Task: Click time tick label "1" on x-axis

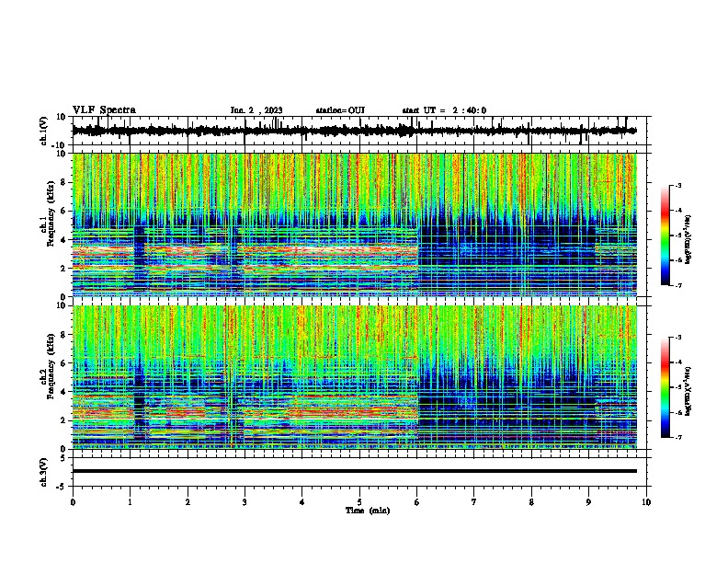Action: [x=130, y=502]
